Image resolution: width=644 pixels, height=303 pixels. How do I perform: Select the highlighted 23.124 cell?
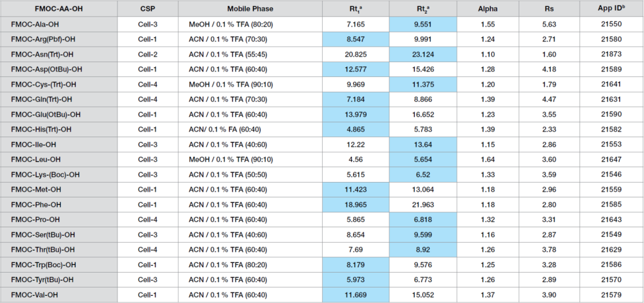(423, 54)
